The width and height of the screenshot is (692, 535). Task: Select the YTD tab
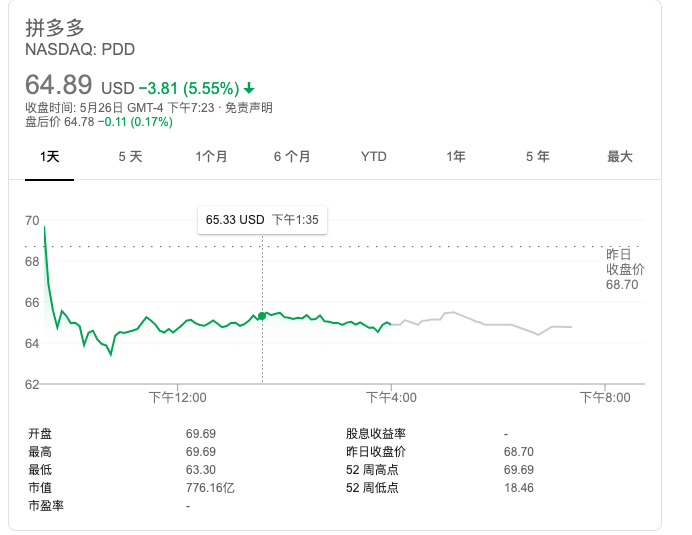(x=374, y=157)
